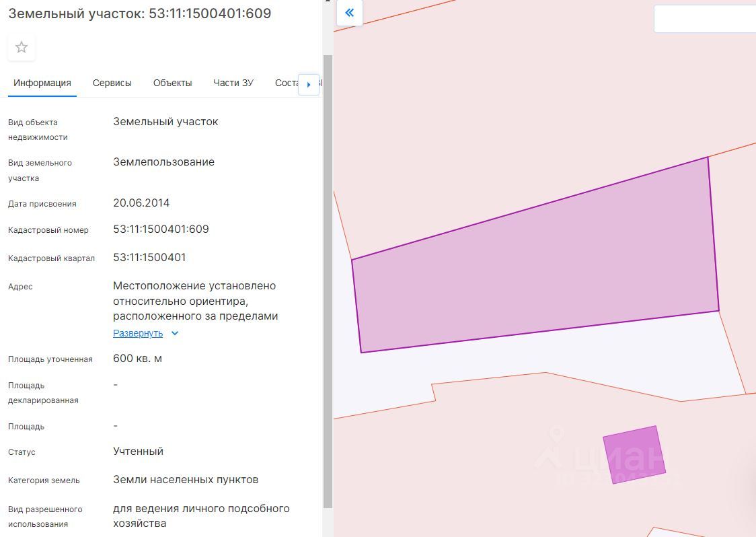The width and height of the screenshot is (756, 537).
Task: Click the search field at map top right
Action: (x=705, y=20)
